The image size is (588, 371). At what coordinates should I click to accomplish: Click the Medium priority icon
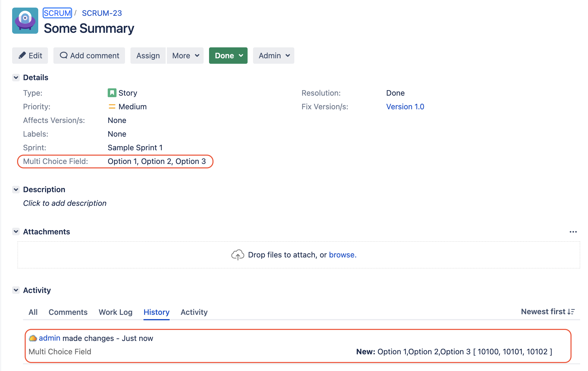click(112, 107)
